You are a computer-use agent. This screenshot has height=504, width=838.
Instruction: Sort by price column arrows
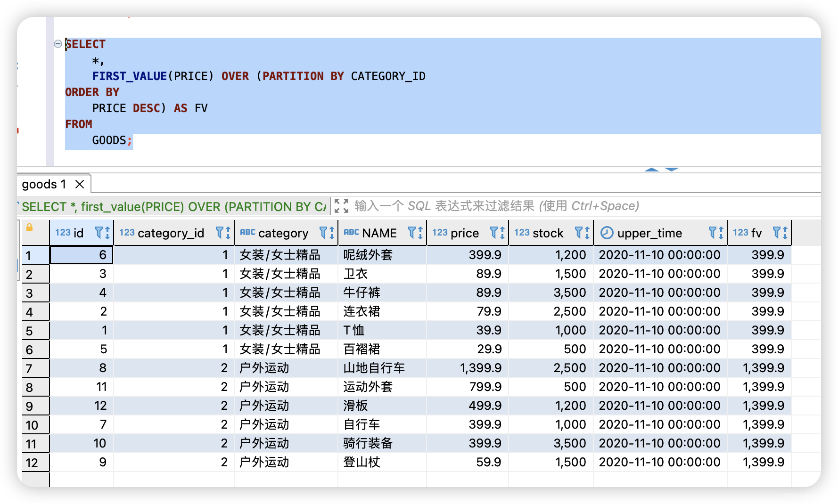click(502, 233)
